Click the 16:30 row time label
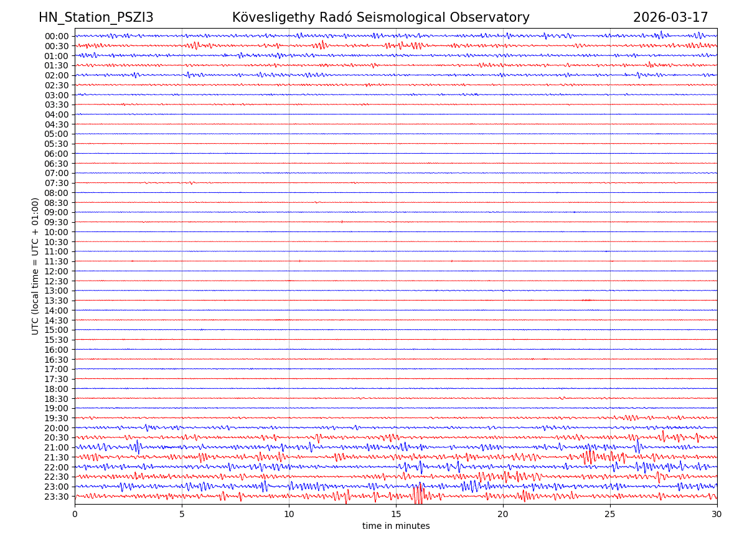The image size is (747, 560). point(57,360)
